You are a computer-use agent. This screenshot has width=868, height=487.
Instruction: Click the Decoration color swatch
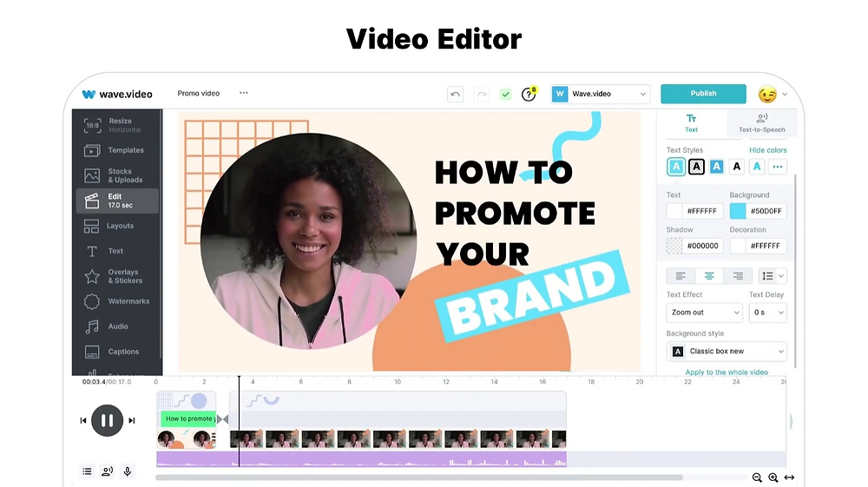(738, 246)
